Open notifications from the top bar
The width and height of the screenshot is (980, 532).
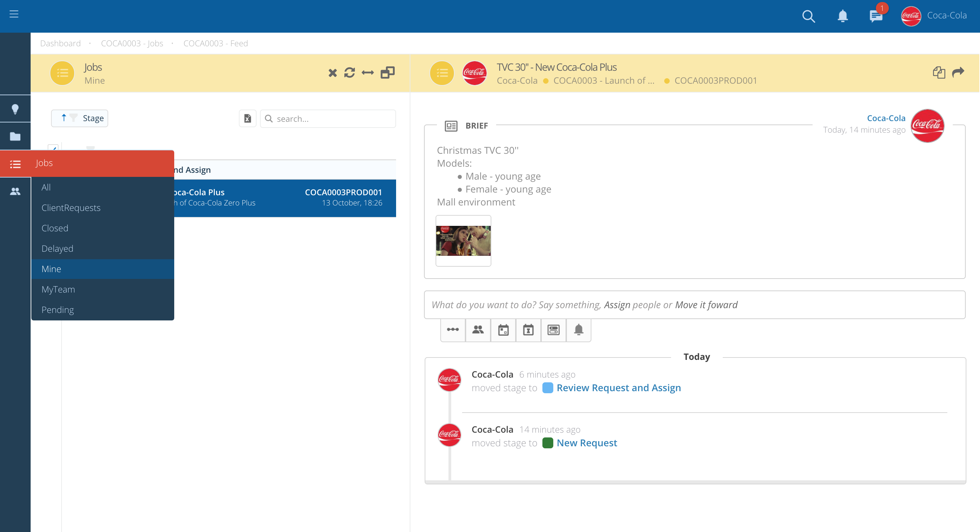(842, 16)
